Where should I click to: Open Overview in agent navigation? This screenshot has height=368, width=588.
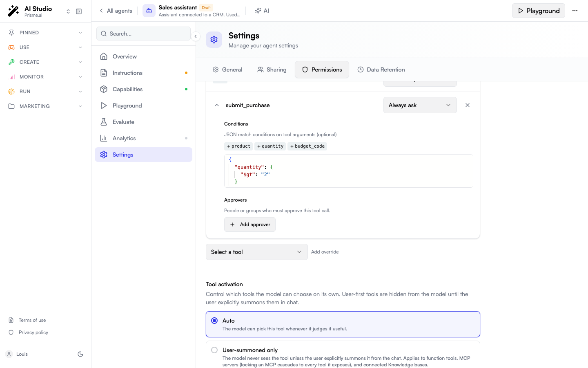(x=143, y=56)
